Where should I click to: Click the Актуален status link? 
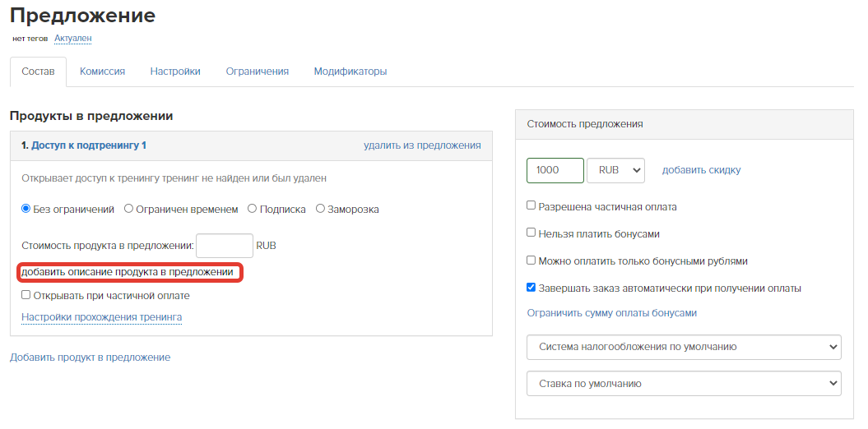tap(73, 38)
